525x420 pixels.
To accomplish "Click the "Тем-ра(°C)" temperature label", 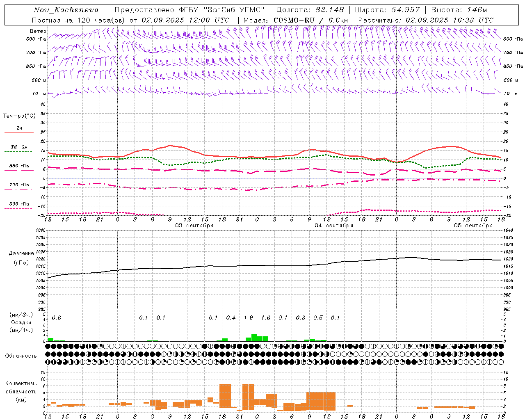I will coord(19,116).
